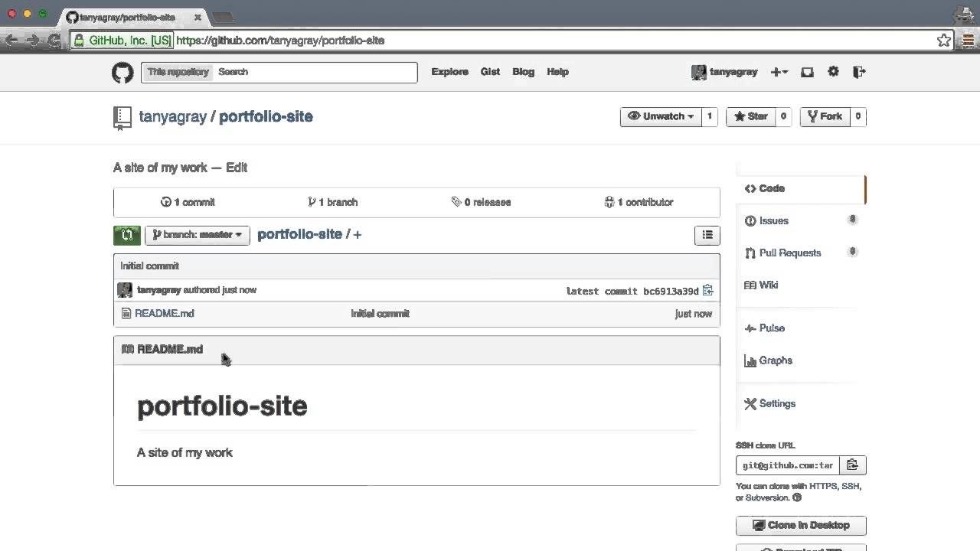The height and width of the screenshot is (551, 980).
Task: Open the README.md file link
Action: (164, 313)
